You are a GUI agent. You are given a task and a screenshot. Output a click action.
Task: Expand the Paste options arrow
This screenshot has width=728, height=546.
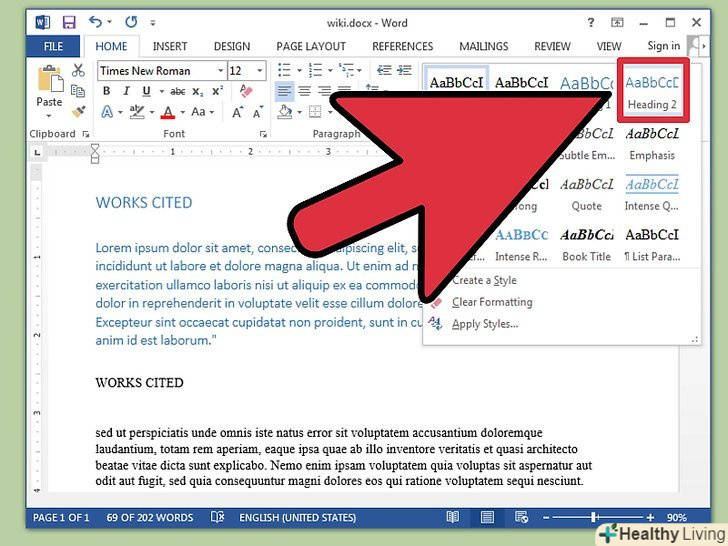click(49, 116)
